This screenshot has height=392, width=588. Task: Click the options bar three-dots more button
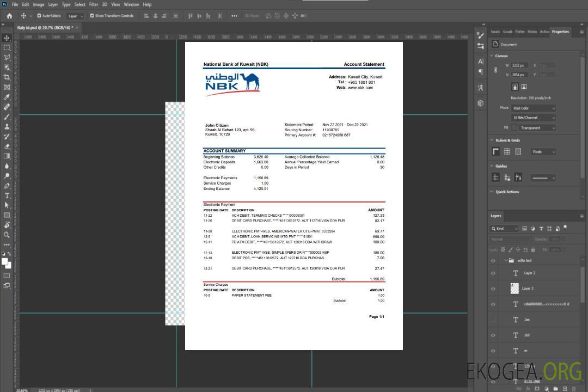point(234,16)
